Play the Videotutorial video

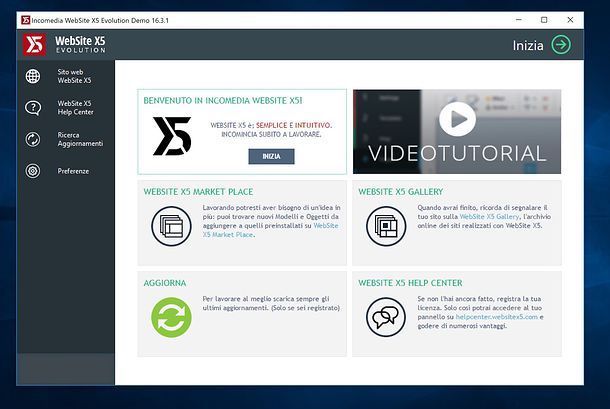458,119
